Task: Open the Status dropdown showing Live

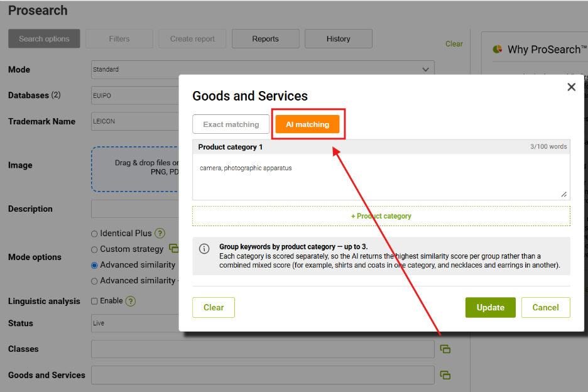Action: click(135, 323)
